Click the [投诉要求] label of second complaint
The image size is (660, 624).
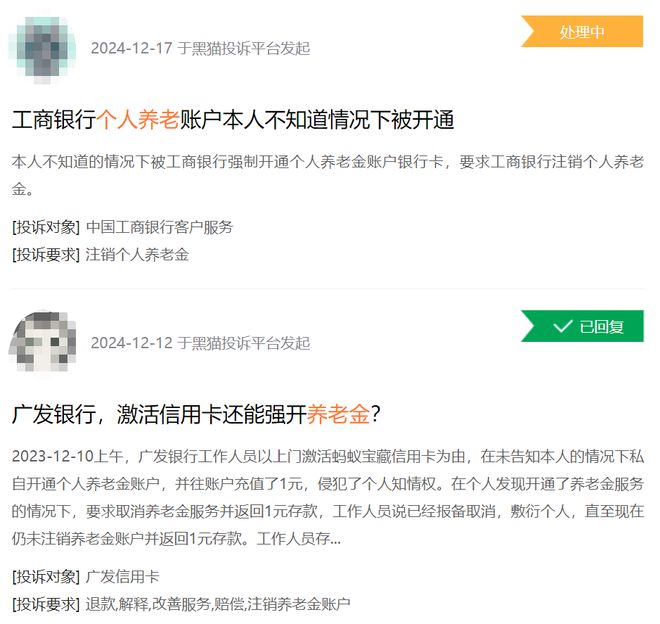[46, 604]
